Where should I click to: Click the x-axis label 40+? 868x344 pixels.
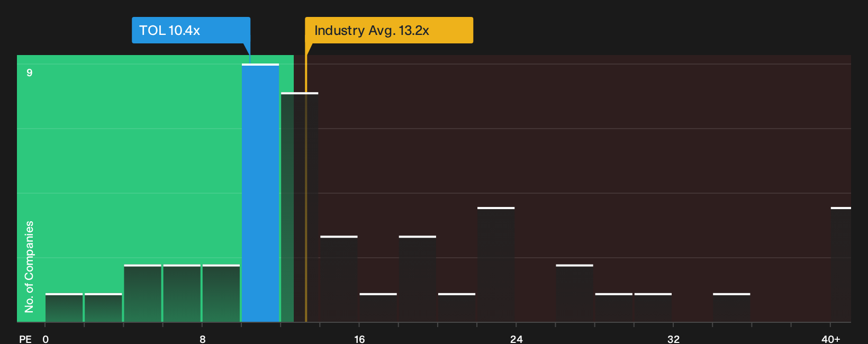tap(830, 339)
